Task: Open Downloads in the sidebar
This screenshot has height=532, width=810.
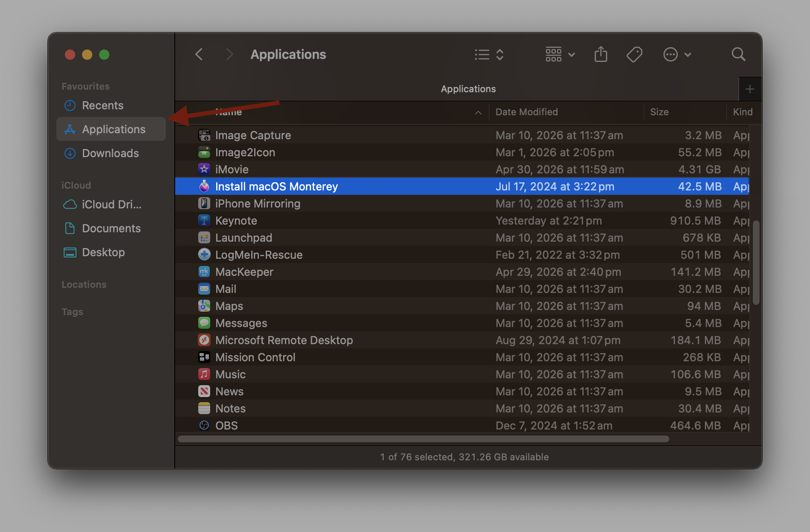Action: [111, 153]
